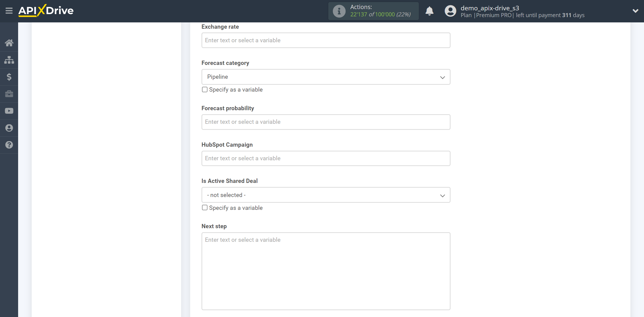Image resolution: width=644 pixels, height=317 pixels.
Task: Expand the hamburger menu icon top-left
Action: coord(9,11)
